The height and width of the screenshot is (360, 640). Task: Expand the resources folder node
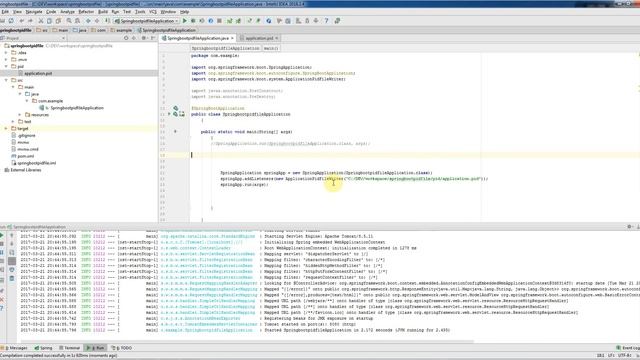20,115
